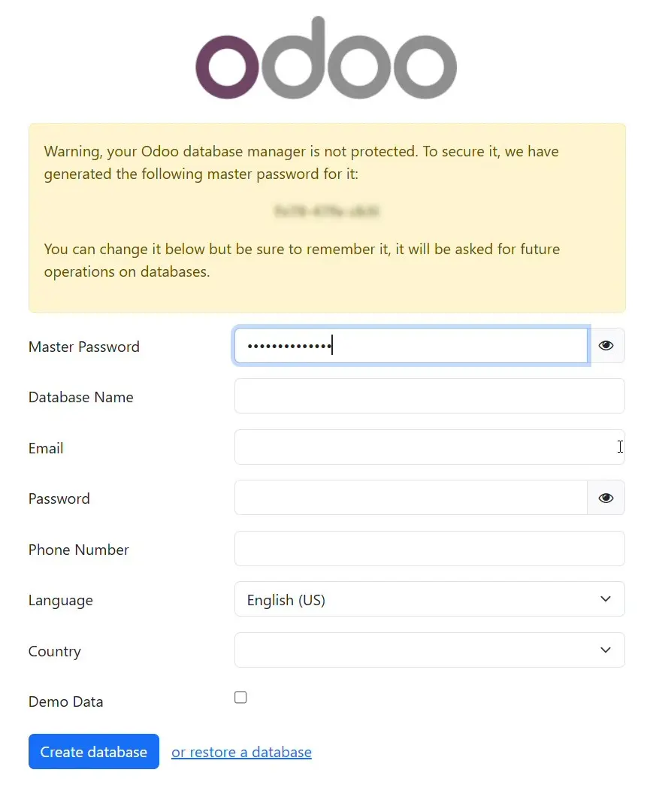This screenshot has width=653, height=812.
Task: Click the Phone Number input field
Action: tap(429, 549)
